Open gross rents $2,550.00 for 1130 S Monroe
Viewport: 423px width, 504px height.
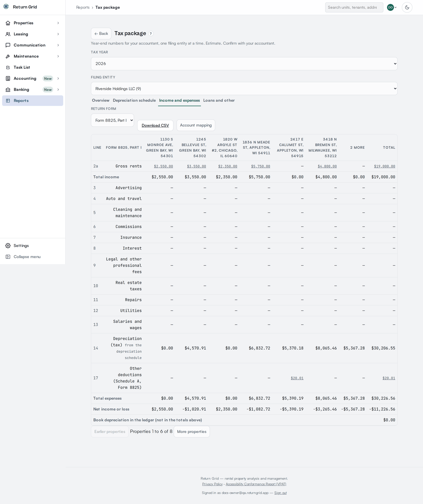pos(163,166)
